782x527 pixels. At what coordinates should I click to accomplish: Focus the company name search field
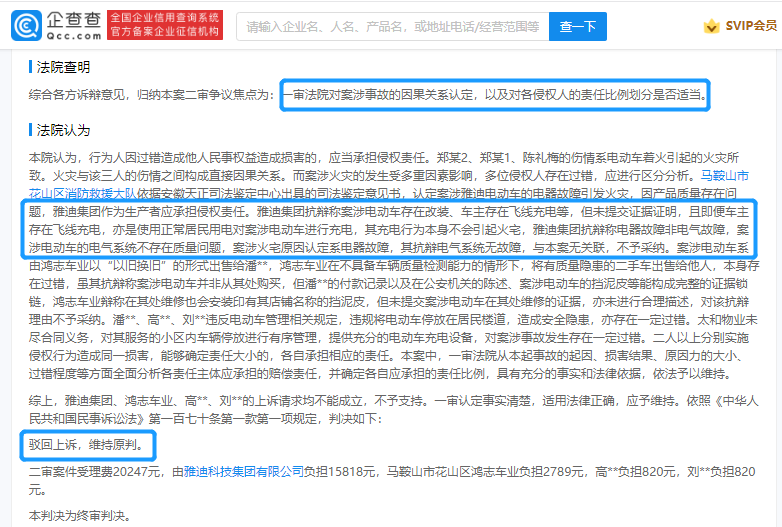coord(392,26)
